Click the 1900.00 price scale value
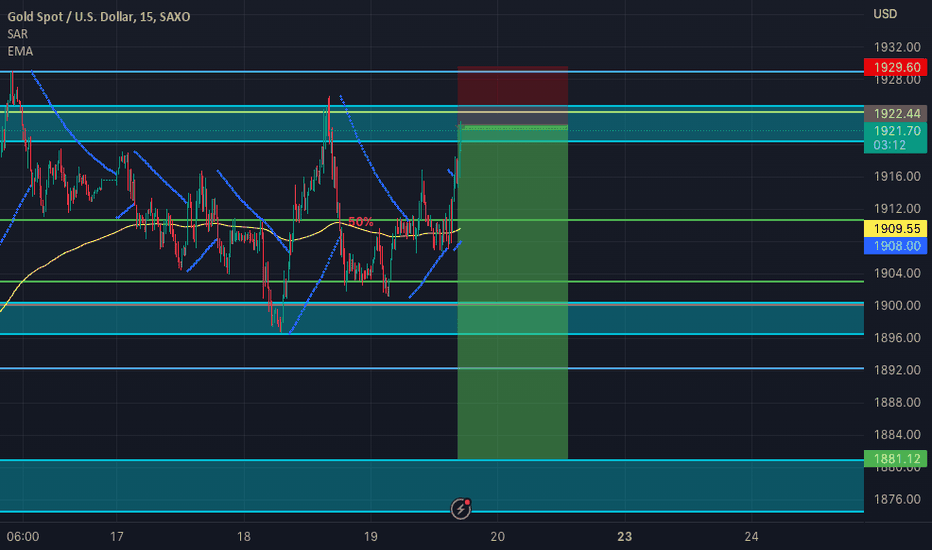The image size is (932, 550). tap(897, 305)
